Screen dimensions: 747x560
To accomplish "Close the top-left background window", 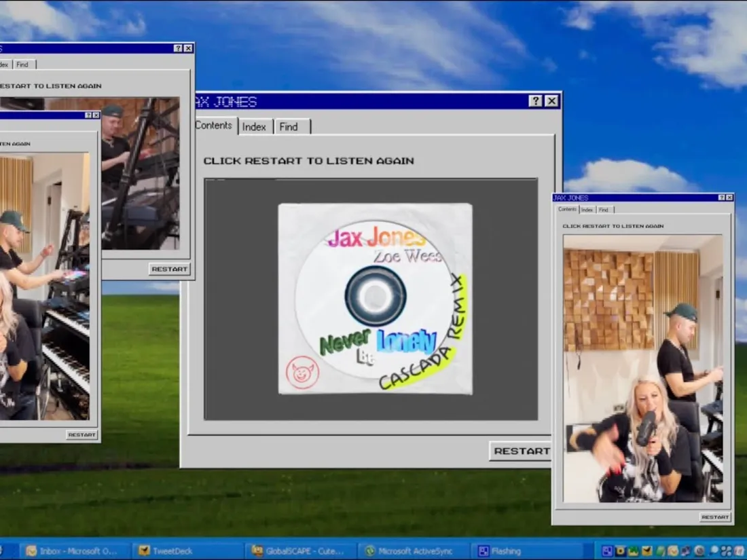I will click(188, 48).
